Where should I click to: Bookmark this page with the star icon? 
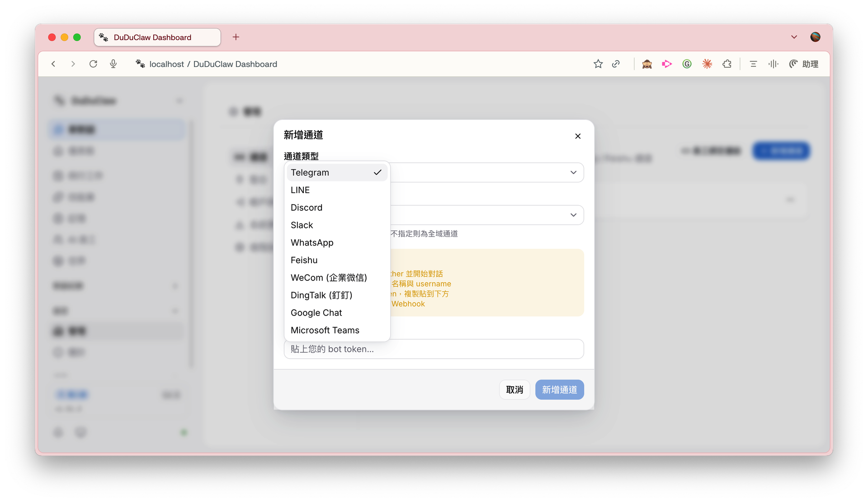tap(598, 64)
